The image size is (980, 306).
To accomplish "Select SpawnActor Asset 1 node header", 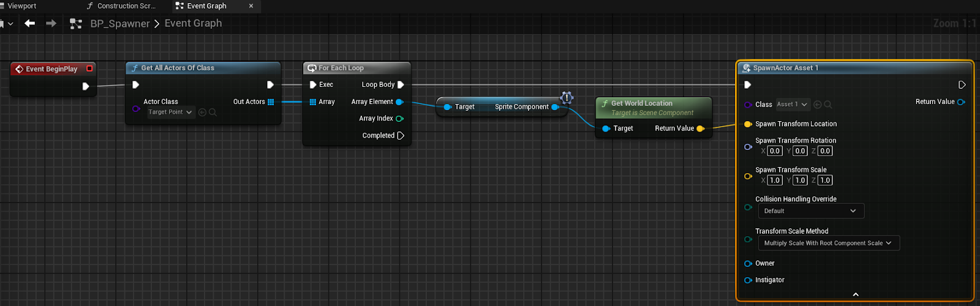I will (x=855, y=68).
